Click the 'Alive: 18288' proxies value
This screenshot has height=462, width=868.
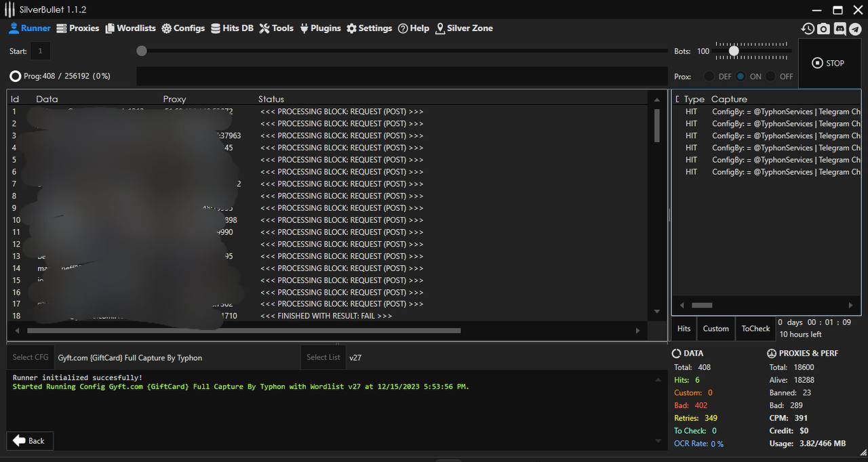click(791, 380)
